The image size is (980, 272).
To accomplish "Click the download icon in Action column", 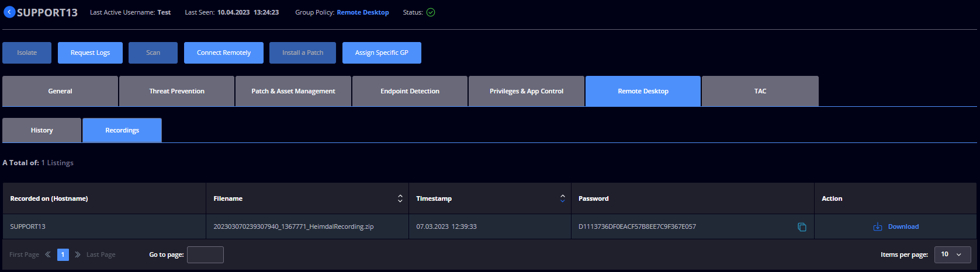I will (x=877, y=227).
